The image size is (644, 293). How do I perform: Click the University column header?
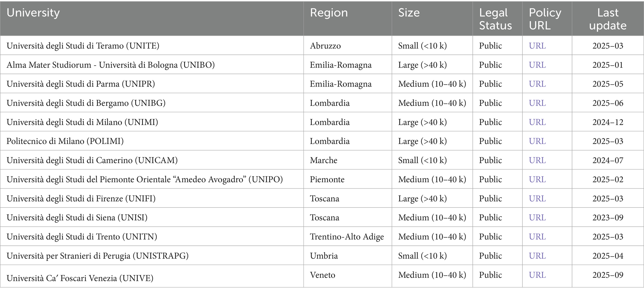tap(33, 13)
